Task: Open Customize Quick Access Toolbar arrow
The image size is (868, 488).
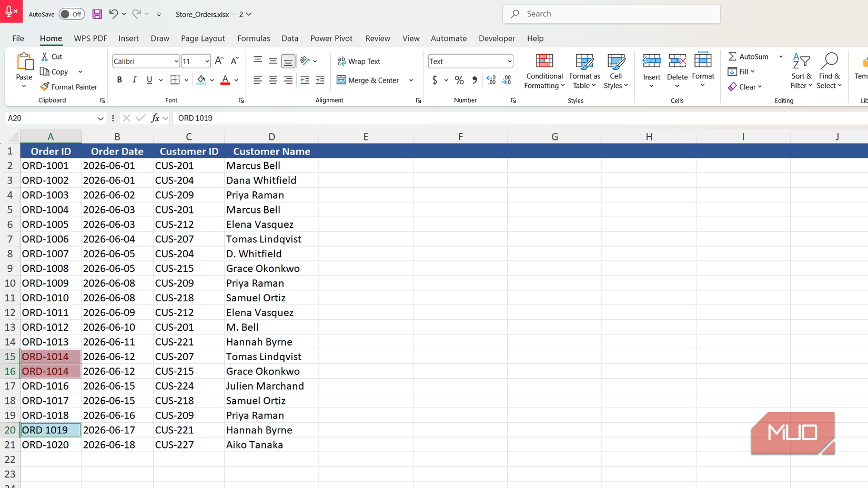Action: coord(159,14)
